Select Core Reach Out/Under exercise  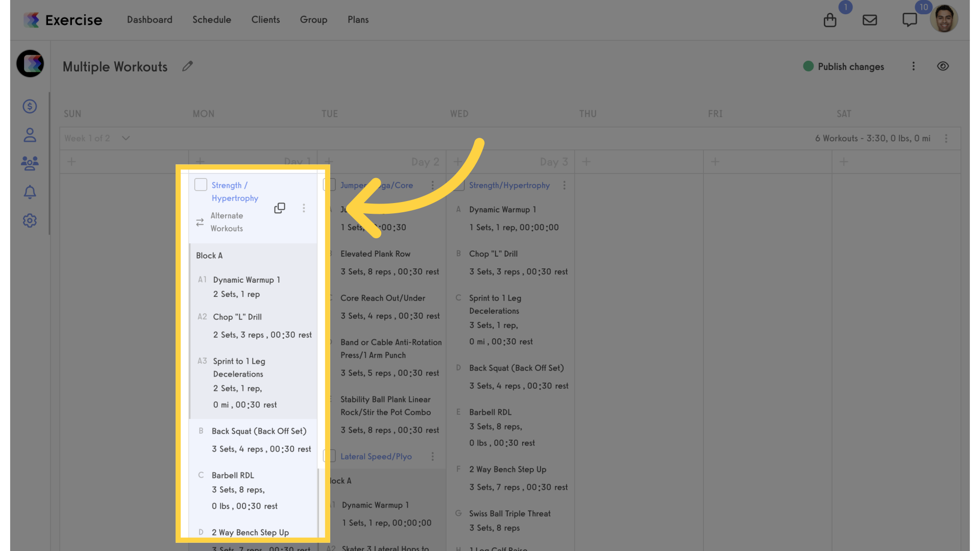point(383,298)
